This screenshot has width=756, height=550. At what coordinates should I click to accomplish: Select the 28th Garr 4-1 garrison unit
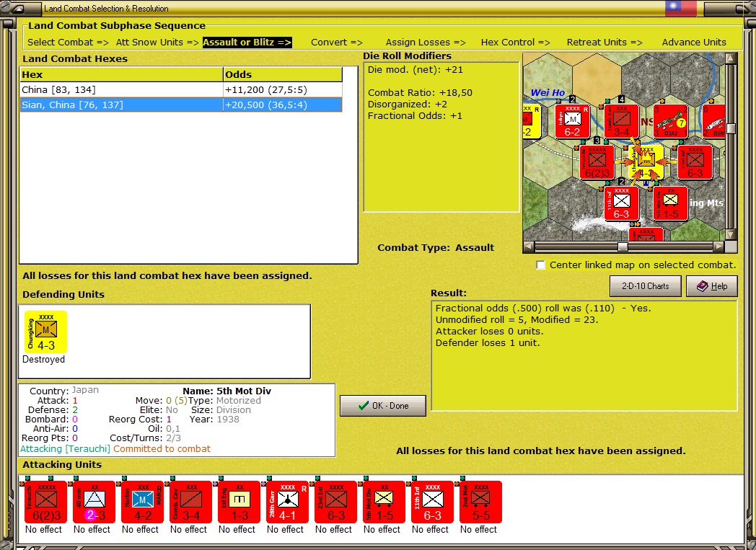coord(287,502)
